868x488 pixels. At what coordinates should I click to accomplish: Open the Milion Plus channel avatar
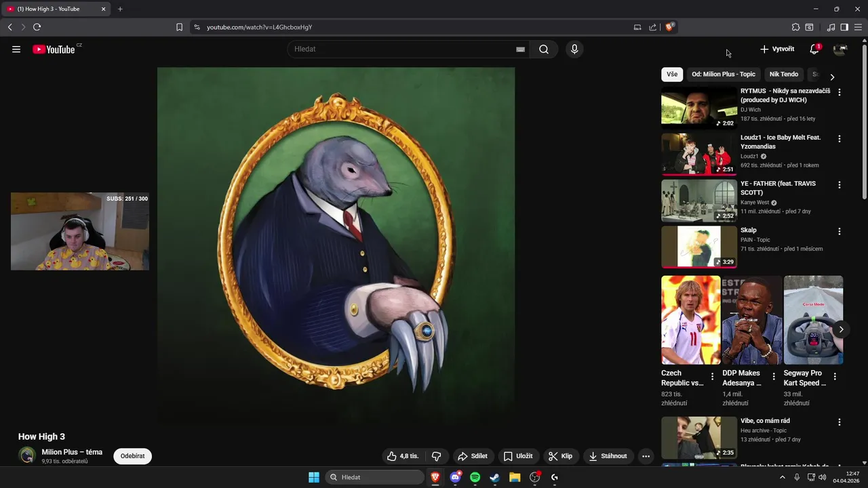pyautogui.click(x=27, y=455)
